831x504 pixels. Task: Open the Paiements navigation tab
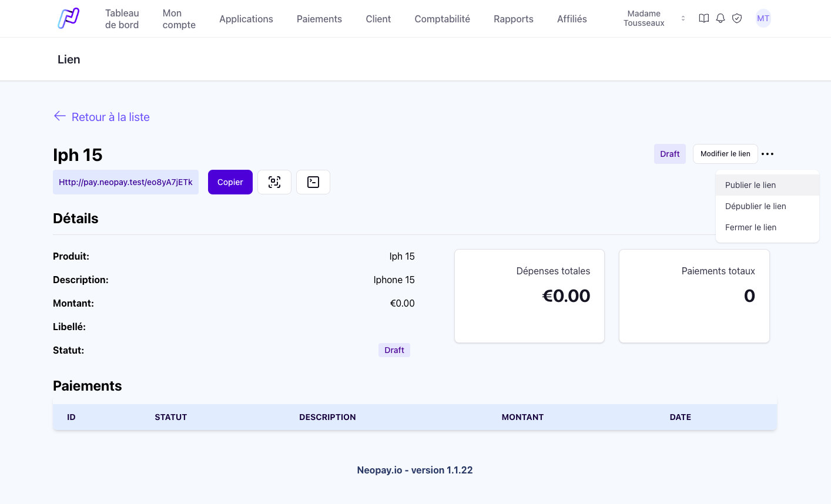point(319,19)
